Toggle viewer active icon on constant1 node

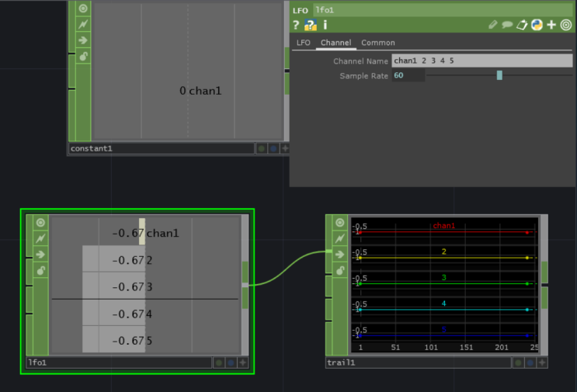(x=83, y=8)
